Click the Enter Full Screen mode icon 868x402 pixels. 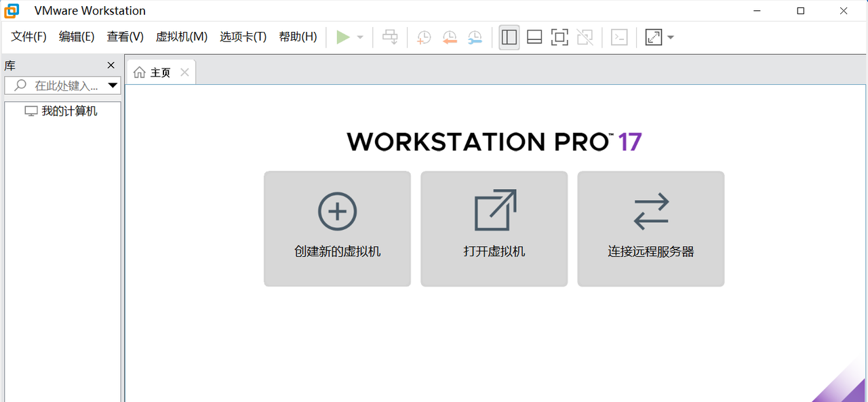click(559, 37)
